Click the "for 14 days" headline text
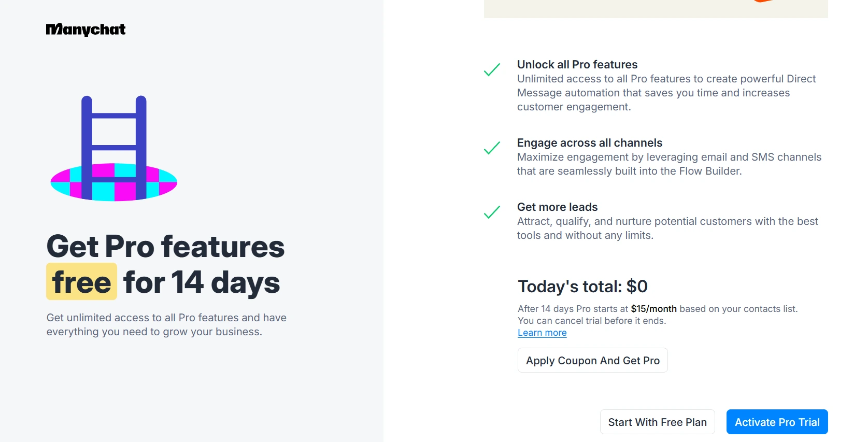The height and width of the screenshot is (442, 868). 202,283
